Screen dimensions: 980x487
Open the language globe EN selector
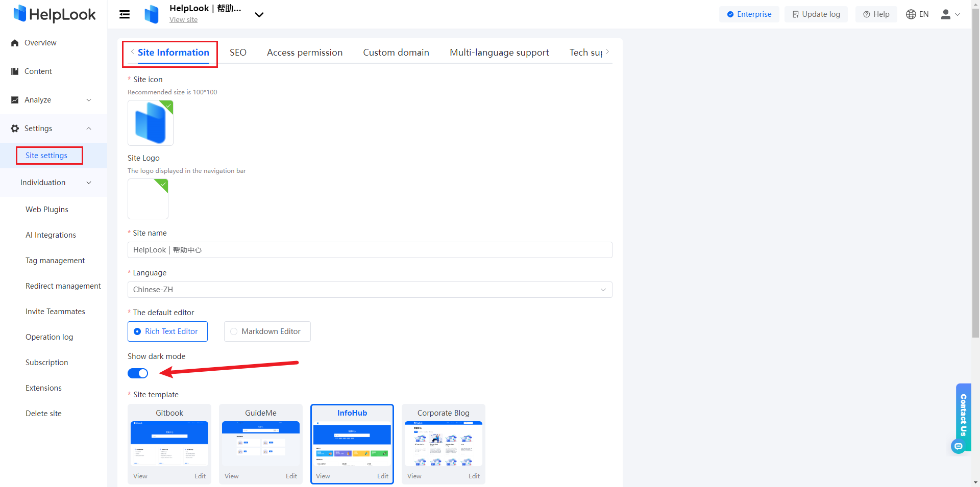point(917,14)
